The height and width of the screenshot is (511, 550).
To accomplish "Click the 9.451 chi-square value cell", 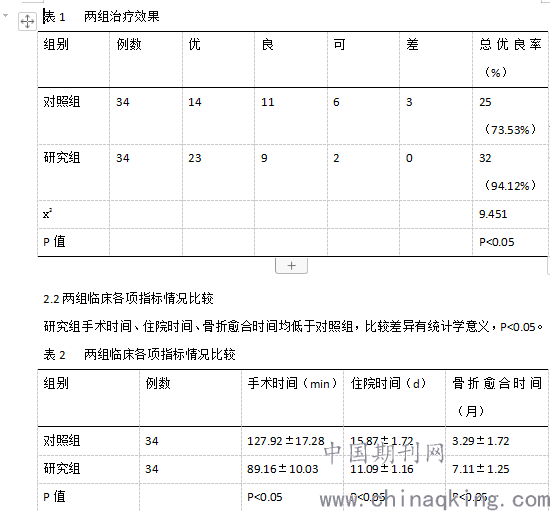I will [510, 214].
